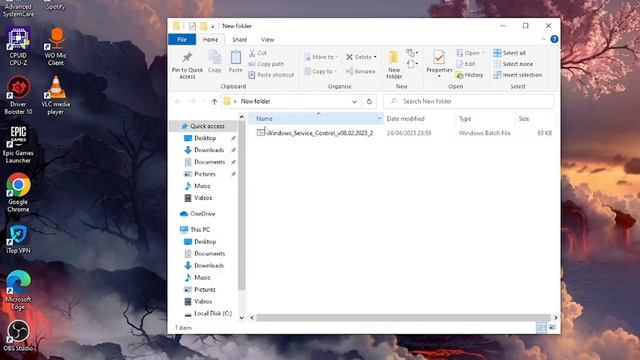The width and height of the screenshot is (640, 360).
Task: Click horizontal scrollbar right arrow
Action: [x=556, y=318]
